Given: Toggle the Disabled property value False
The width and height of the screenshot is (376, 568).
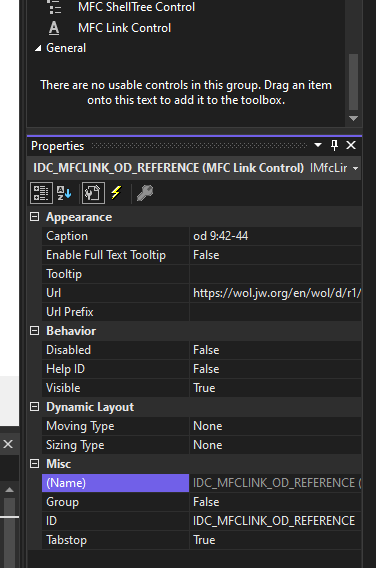Looking at the screenshot, I should (275, 350).
